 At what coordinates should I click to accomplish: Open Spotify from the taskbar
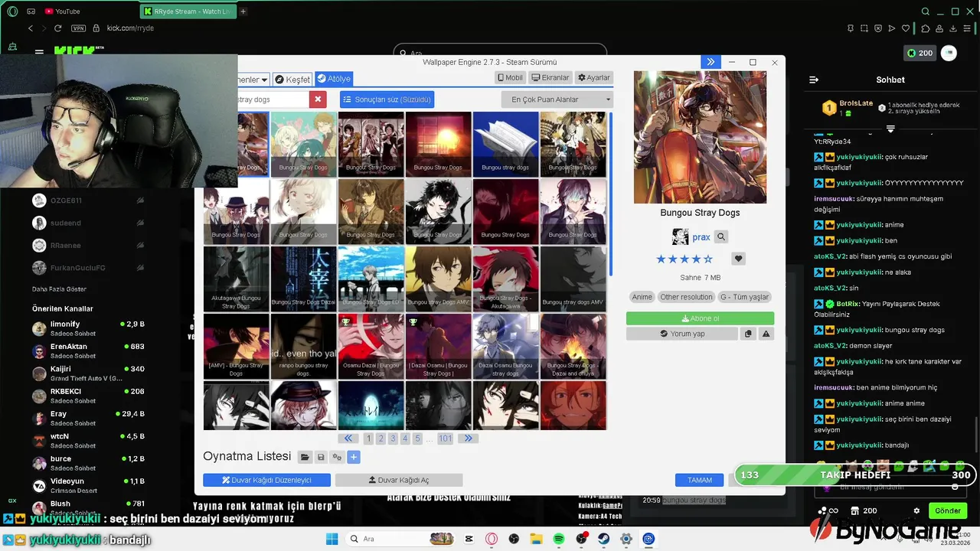click(x=559, y=539)
